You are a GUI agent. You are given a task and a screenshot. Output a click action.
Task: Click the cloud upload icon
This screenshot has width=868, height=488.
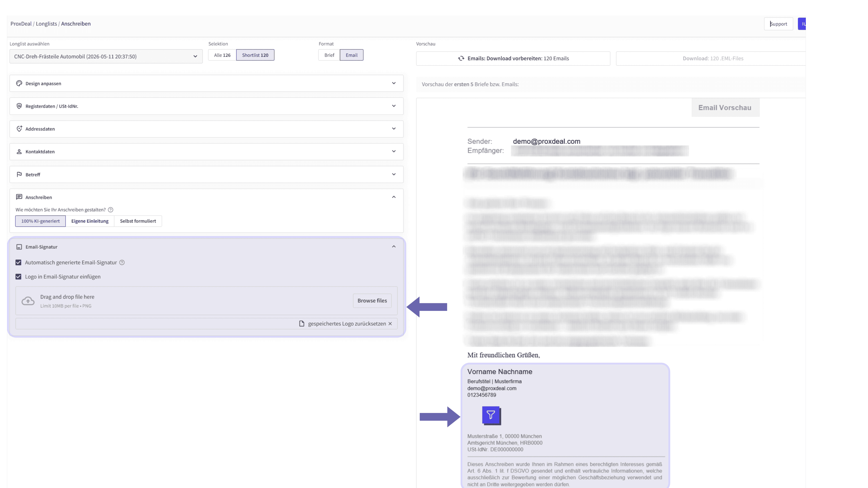coord(28,301)
